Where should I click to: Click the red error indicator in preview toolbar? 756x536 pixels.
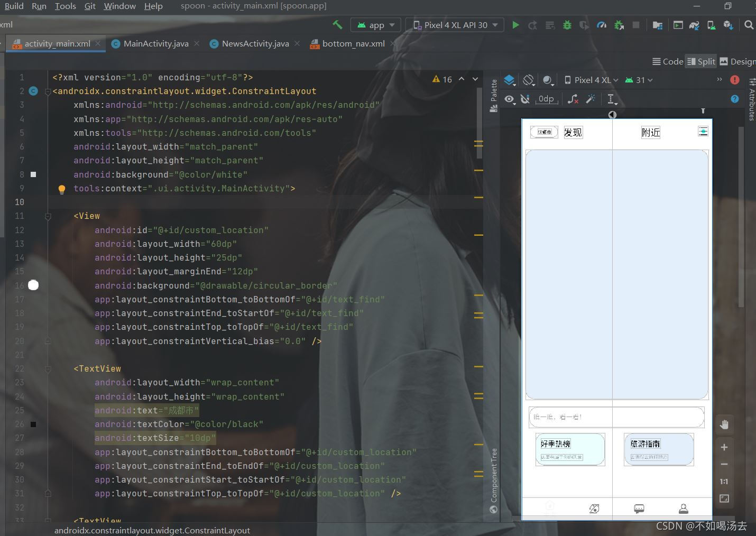pyautogui.click(x=735, y=80)
